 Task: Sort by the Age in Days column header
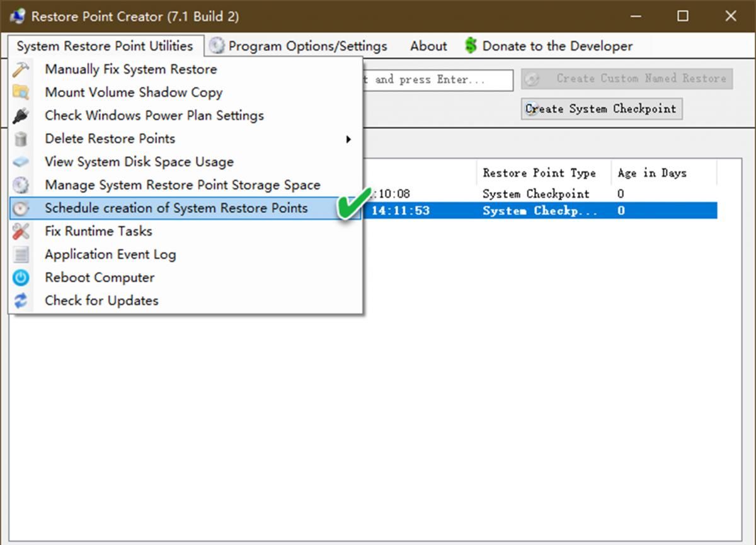point(664,173)
